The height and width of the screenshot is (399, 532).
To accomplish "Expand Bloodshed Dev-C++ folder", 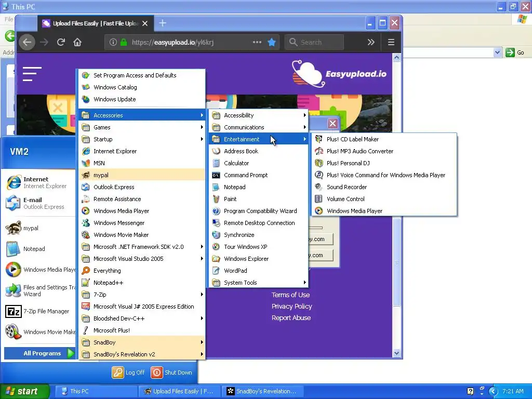I will [x=142, y=318].
